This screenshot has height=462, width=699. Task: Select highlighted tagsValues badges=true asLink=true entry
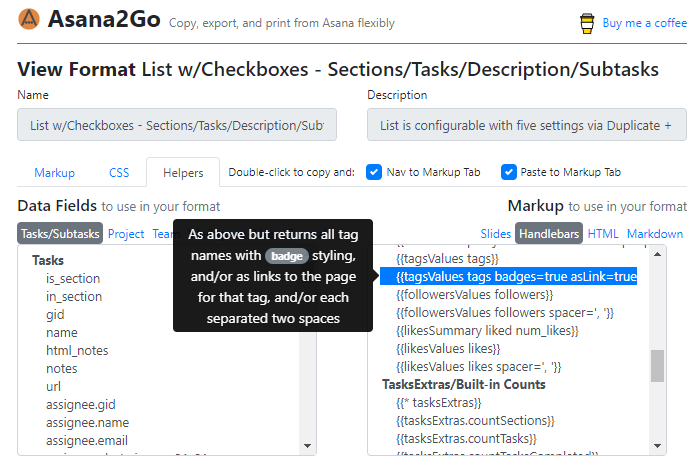[509, 276]
